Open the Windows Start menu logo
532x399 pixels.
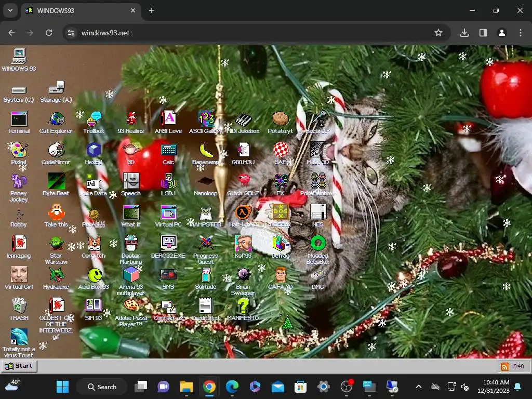point(62,387)
